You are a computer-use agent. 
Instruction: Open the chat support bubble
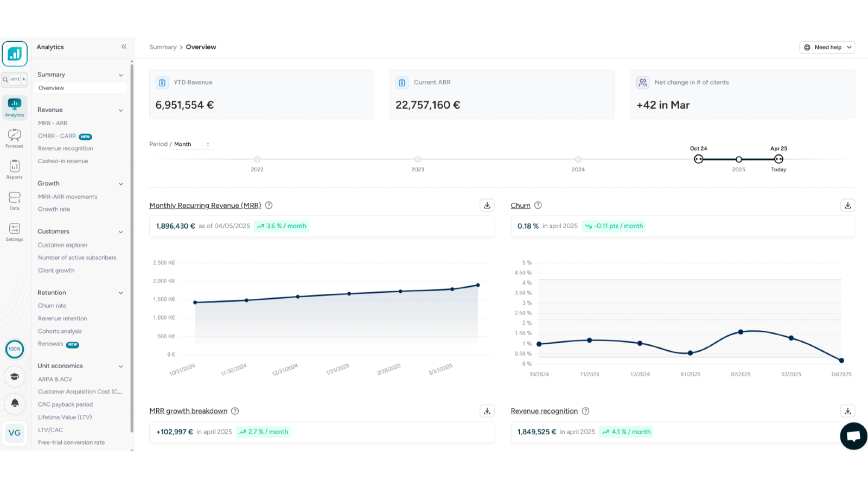[x=853, y=436]
